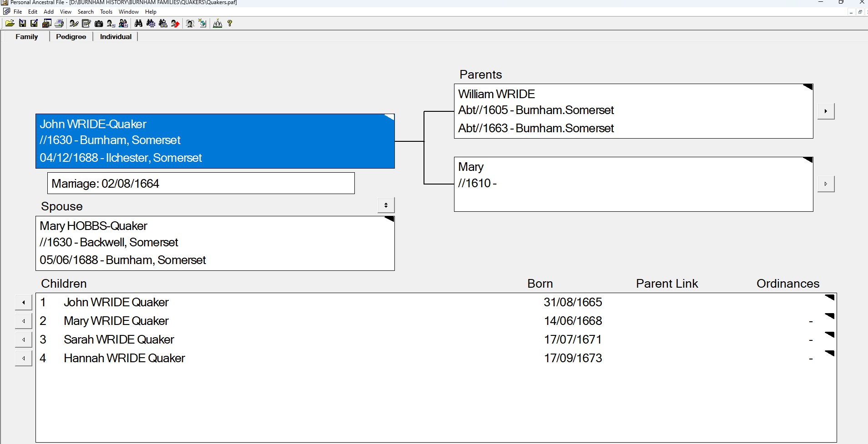Image resolution: width=868 pixels, height=444 pixels.
Task: Click the Open File folder icon
Action: coord(10,24)
